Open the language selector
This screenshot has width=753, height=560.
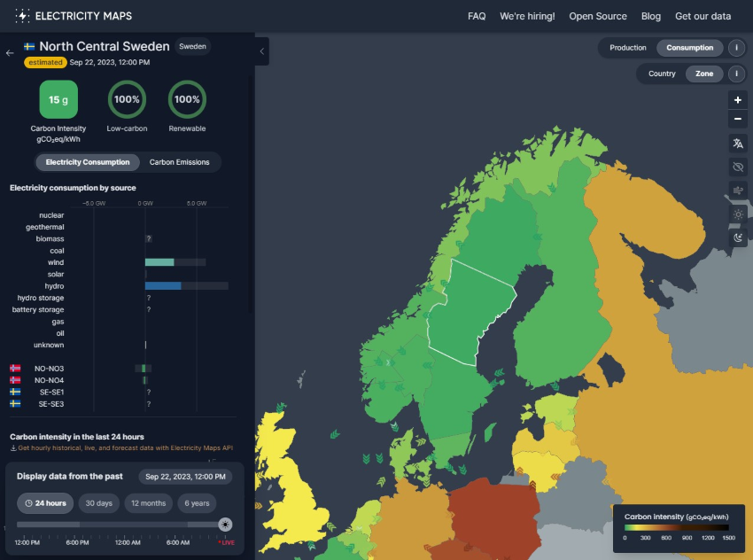coord(738,144)
